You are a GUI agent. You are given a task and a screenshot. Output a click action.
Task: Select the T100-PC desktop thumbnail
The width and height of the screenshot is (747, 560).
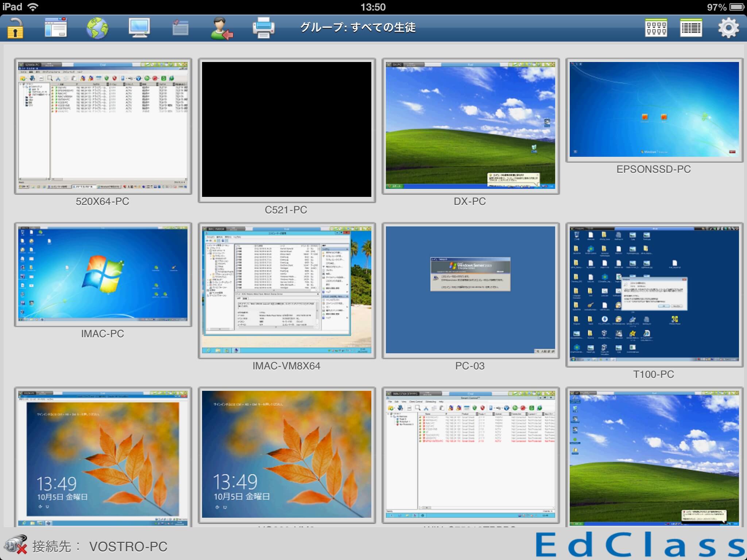(x=654, y=294)
